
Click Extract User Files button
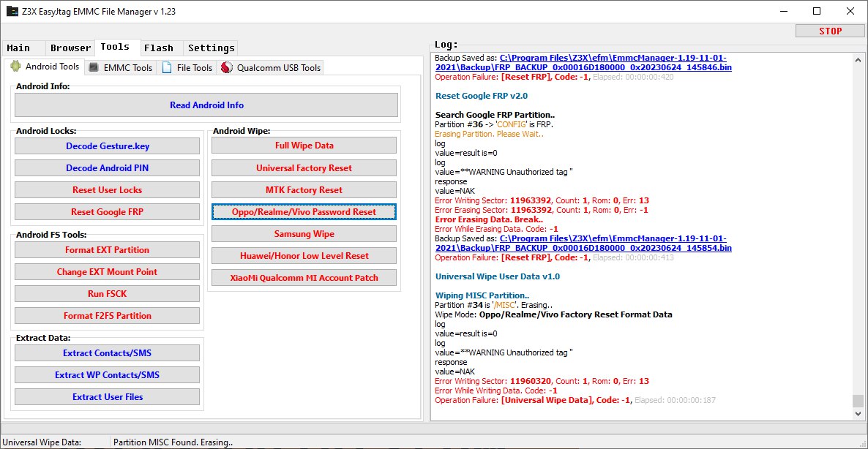[108, 397]
